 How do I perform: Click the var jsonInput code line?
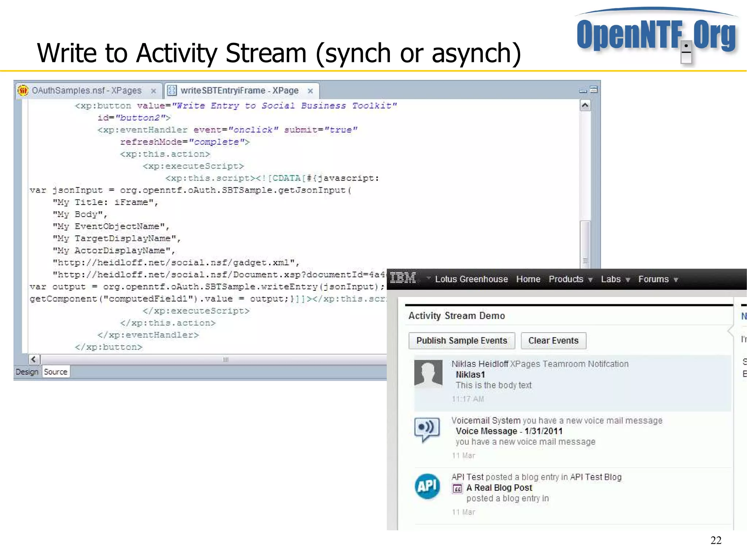coord(190,190)
